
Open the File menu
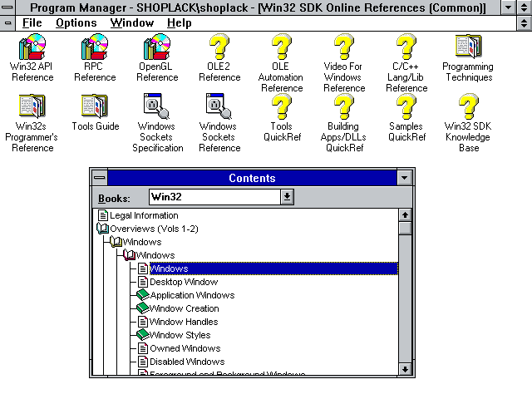click(x=32, y=23)
